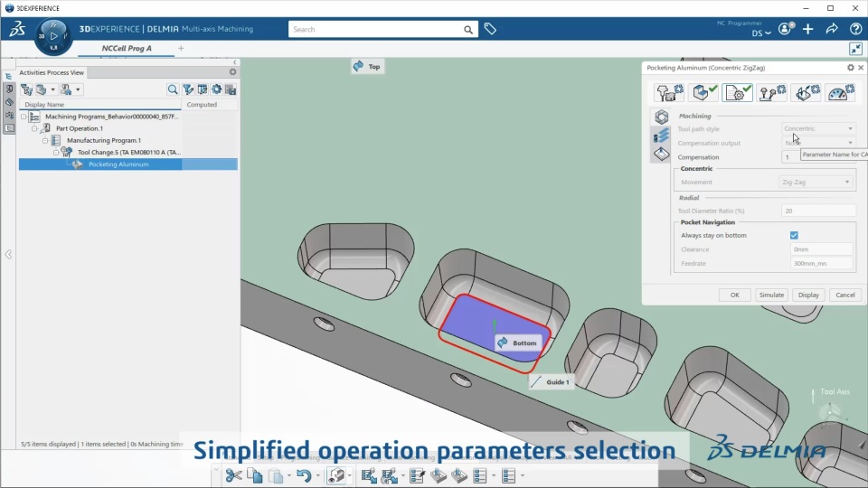This screenshot has width=868, height=488.
Task: Select the Pocketing Aluminum tree row
Action: pos(127,164)
